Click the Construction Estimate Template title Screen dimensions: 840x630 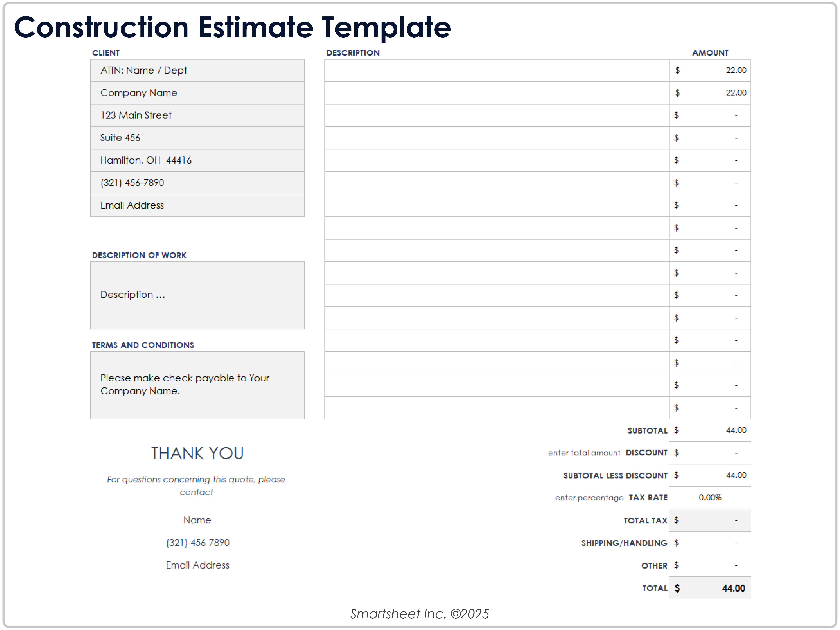pyautogui.click(x=232, y=27)
